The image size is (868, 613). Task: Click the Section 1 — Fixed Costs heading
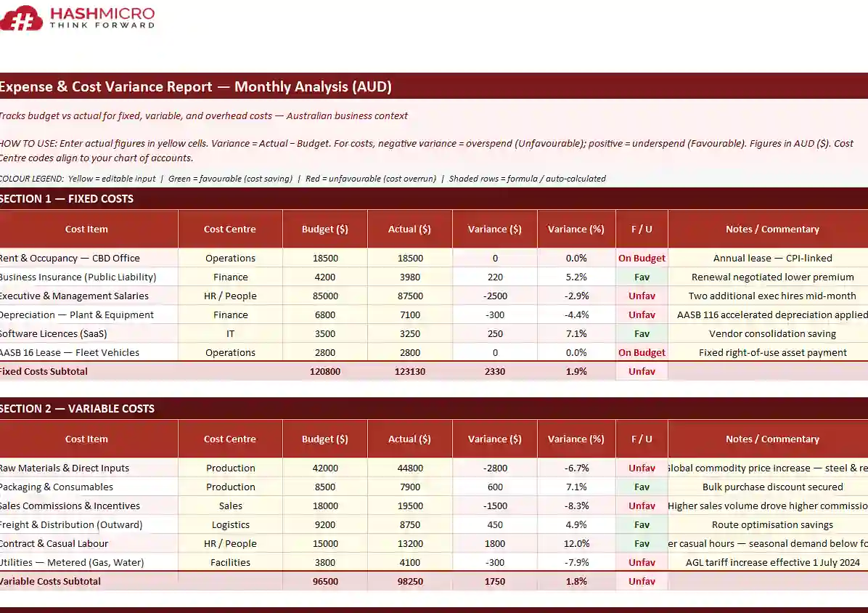tap(67, 199)
